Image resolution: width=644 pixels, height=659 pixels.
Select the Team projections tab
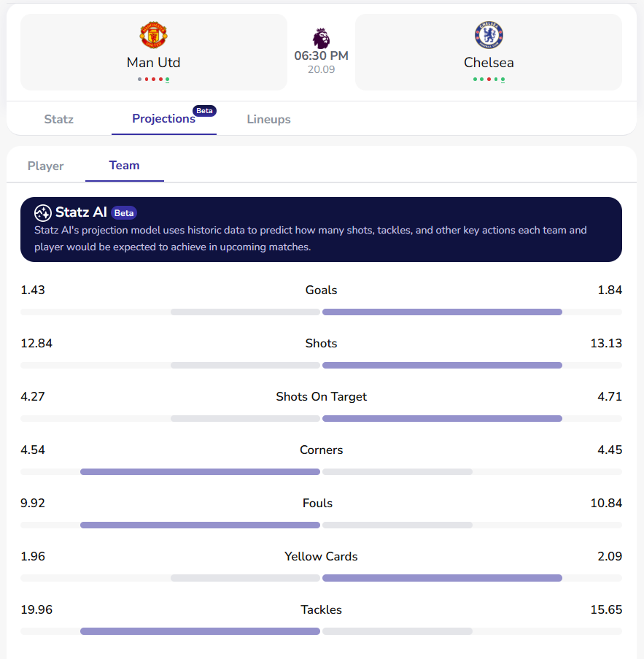pos(124,166)
